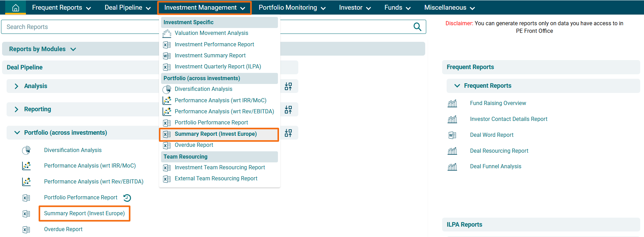Expand the Reporting section

(16, 110)
